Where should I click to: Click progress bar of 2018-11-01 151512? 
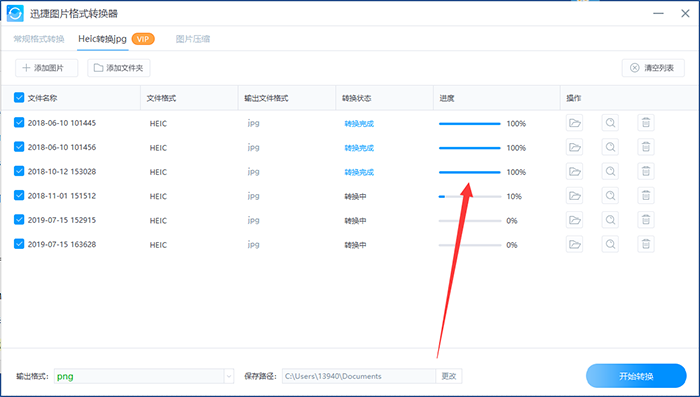pos(470,196)
